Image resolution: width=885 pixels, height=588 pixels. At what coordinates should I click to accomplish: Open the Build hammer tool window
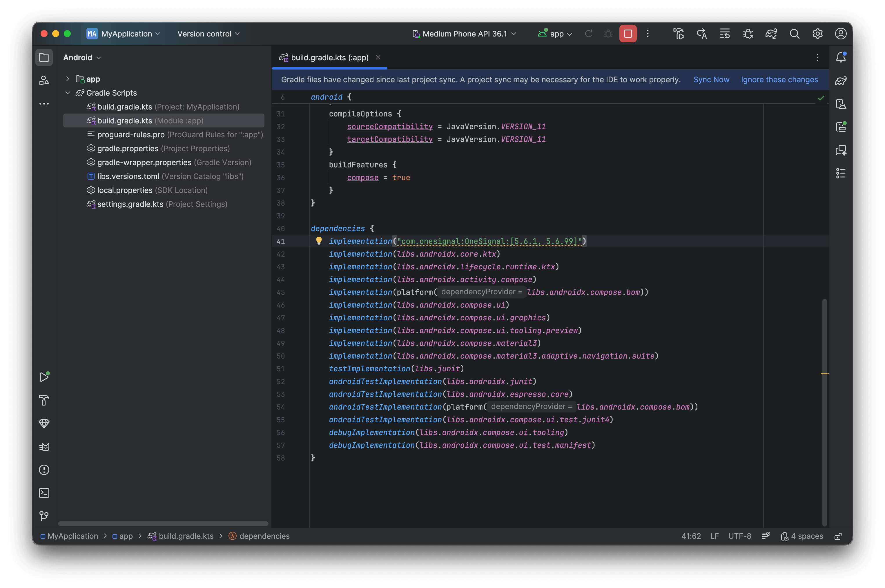(x=44, y=400)
